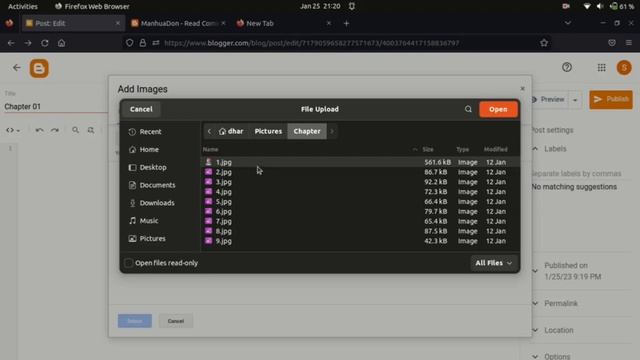Click the Blogger back arrow
The width and height of the screenshot is (640, 360).
[16, 67]
